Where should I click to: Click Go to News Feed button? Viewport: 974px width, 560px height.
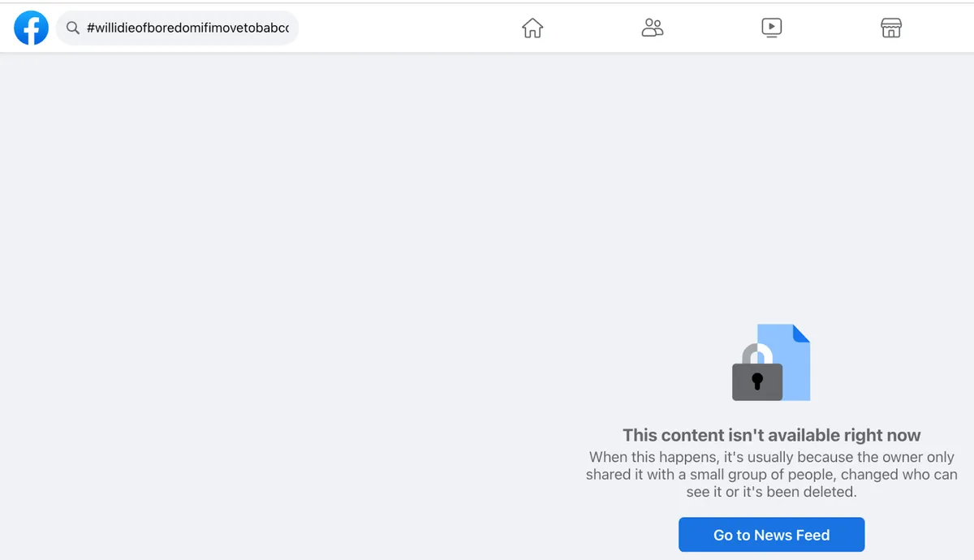pos(772,535)
